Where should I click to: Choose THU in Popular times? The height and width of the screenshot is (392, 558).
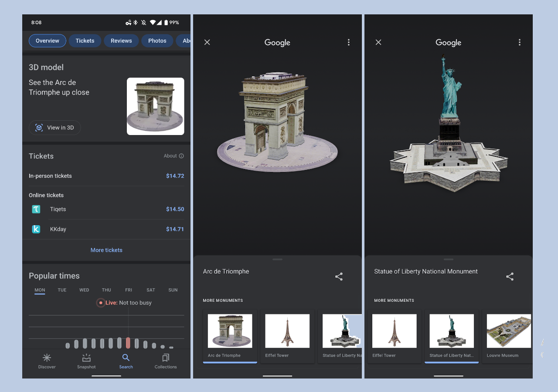[106, 290]
